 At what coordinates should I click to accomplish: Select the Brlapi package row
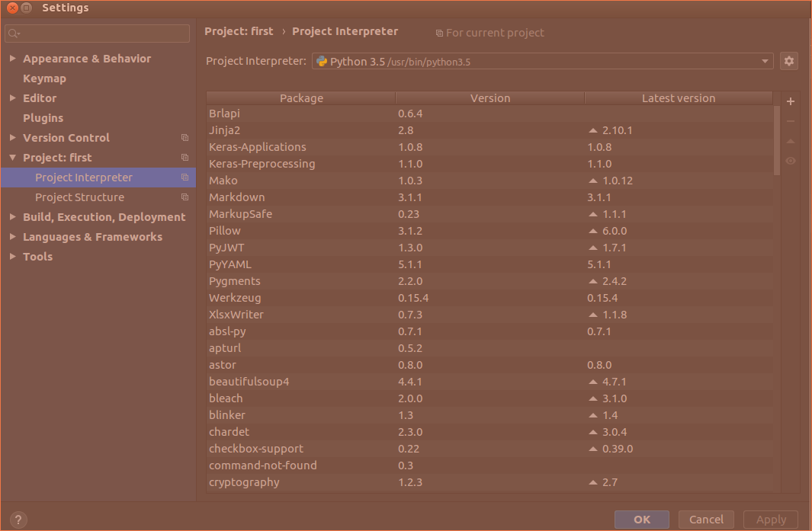click(x=490, y=114)
